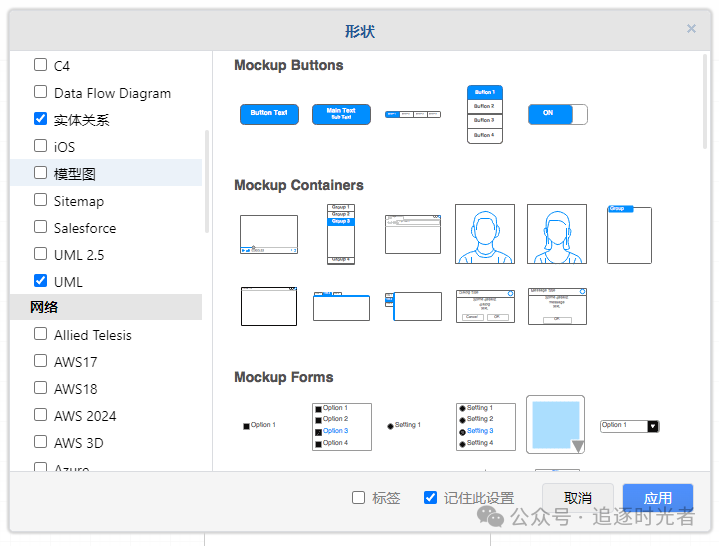Image resolution: width=719 pixels, height=546 pixels.
Task: Close the 形状 dialog
Action: click(x=691, y=29)
